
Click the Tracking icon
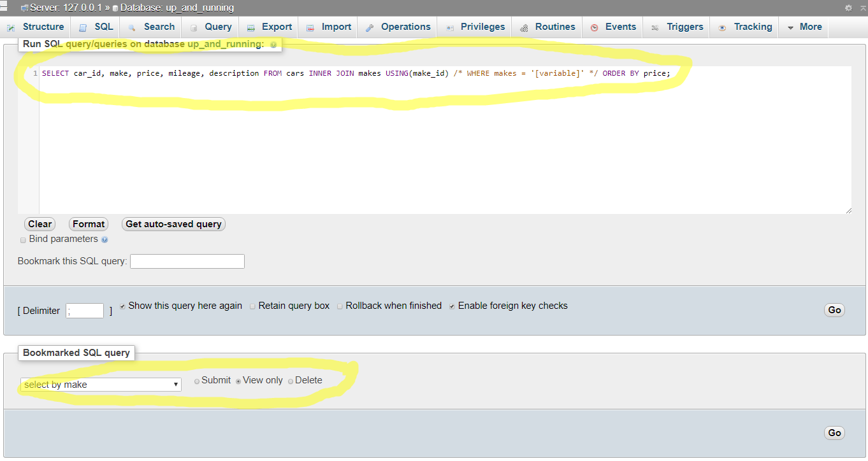tap(722, 27)
